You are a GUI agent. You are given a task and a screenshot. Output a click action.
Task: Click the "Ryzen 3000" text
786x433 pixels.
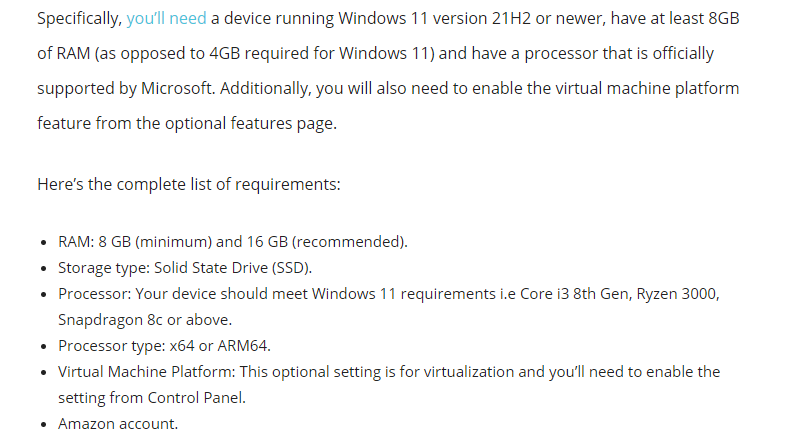point(678,294)
